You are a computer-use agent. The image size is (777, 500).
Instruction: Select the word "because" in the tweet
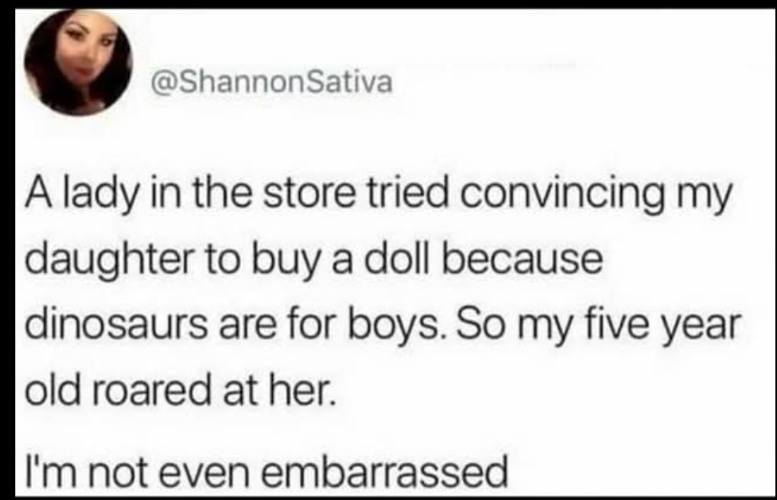(522, 259)
